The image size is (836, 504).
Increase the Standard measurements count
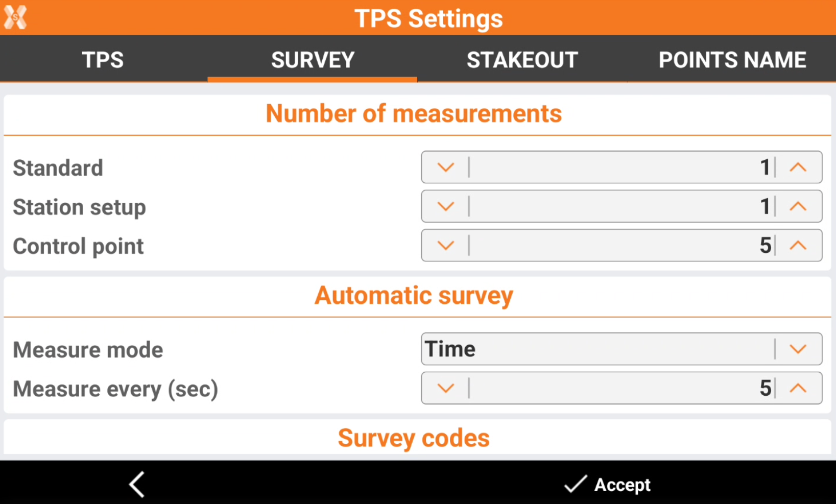click(798, 167)
